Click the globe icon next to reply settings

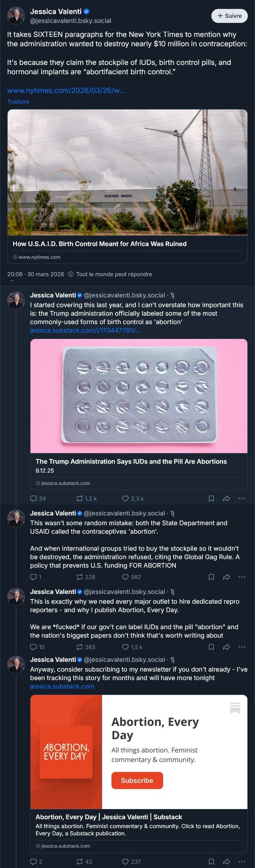coord(71,274)
